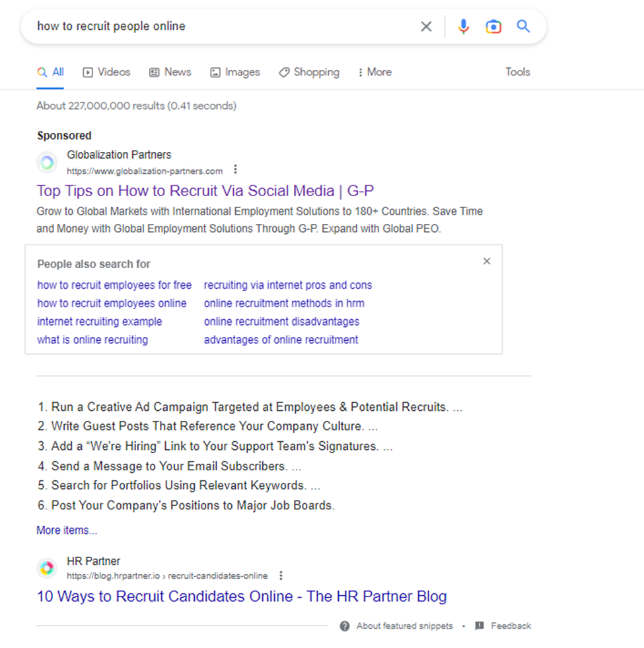Open 10 Ways to Recruit Candidates Online
This screenshot has height=648, width=644.
(242, 596)
